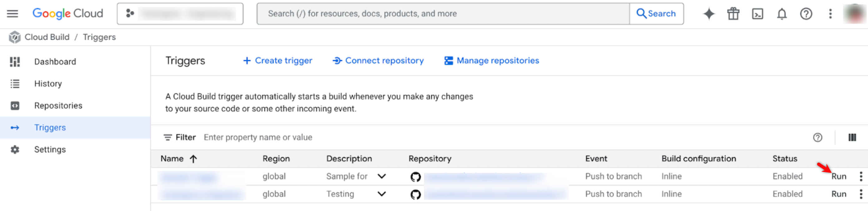
Task: Open the gift free trial icon
Action: click(733, 14)
